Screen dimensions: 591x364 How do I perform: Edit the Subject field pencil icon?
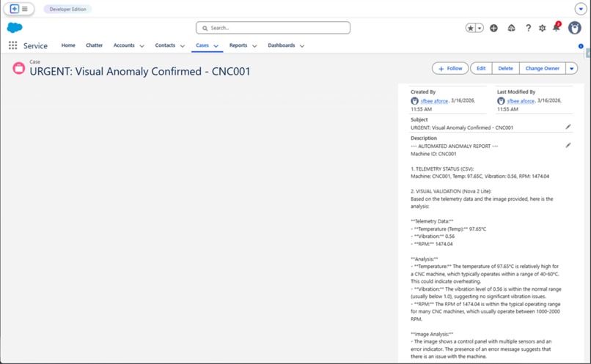click(x=568, y=127)
